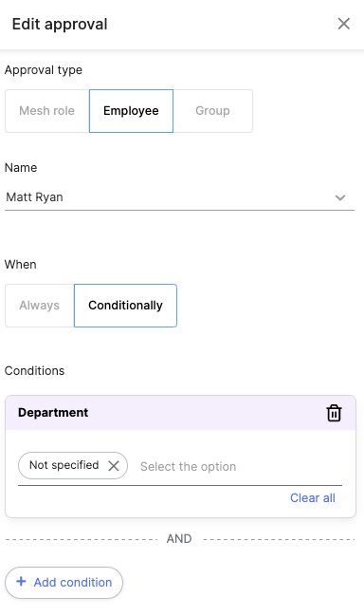
Task: Click the Department condition header
Action: click(x=180, y=413)
